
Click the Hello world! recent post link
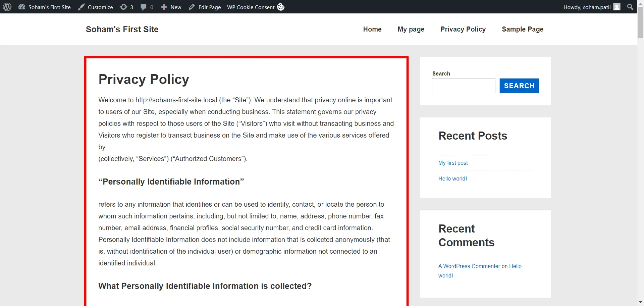[452, 178]
